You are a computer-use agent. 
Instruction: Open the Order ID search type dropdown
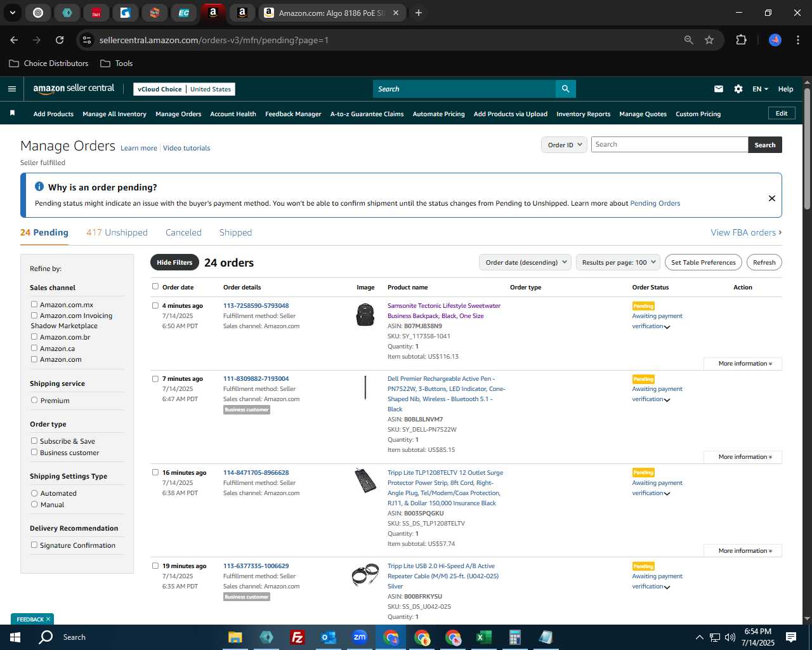[563, 145]
